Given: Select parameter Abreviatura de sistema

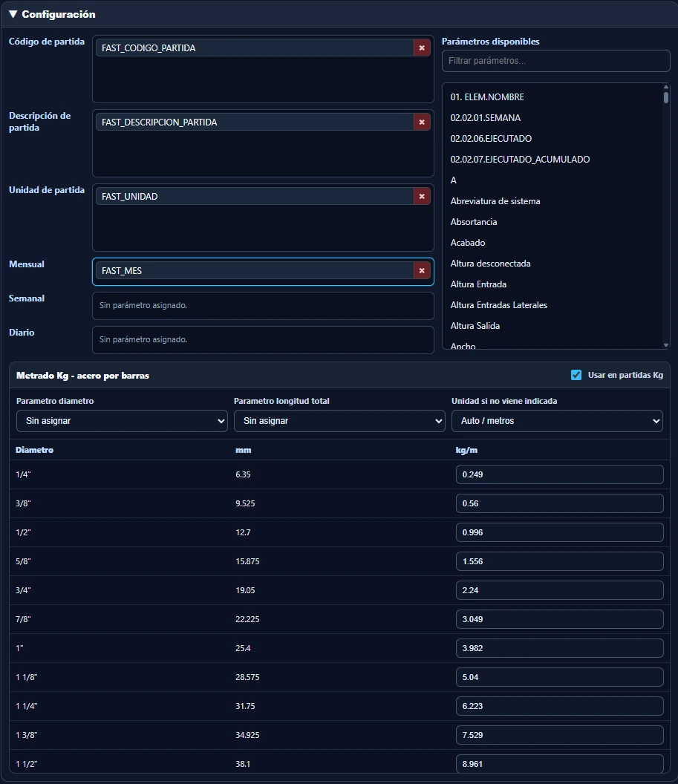Looking at the screenshot, I should click(x=495, y=201).
